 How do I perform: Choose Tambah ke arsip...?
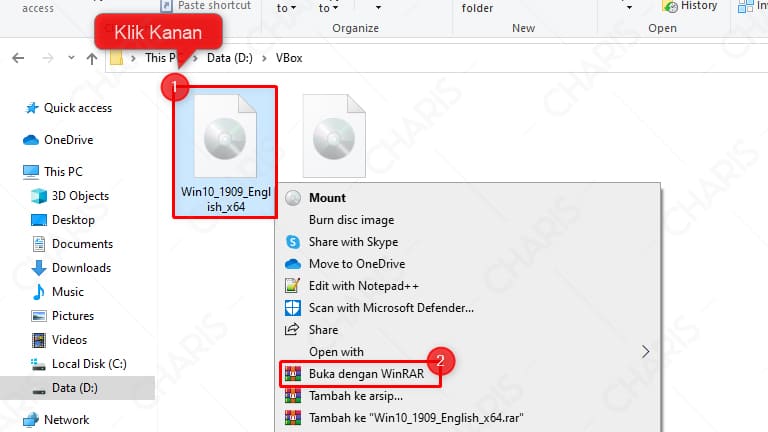[356, 396]
